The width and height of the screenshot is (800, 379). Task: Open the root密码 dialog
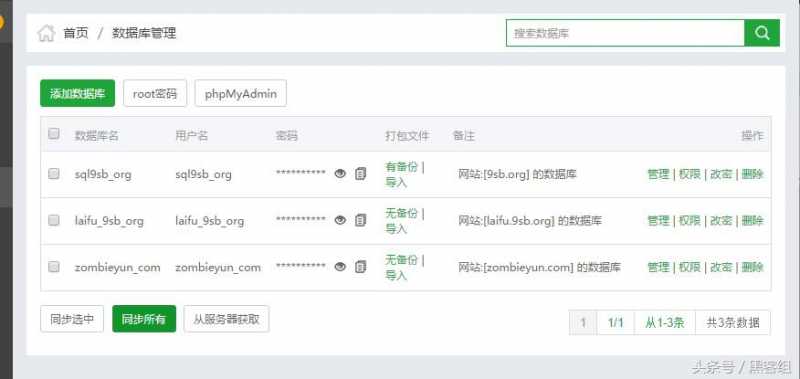point(155,93)
